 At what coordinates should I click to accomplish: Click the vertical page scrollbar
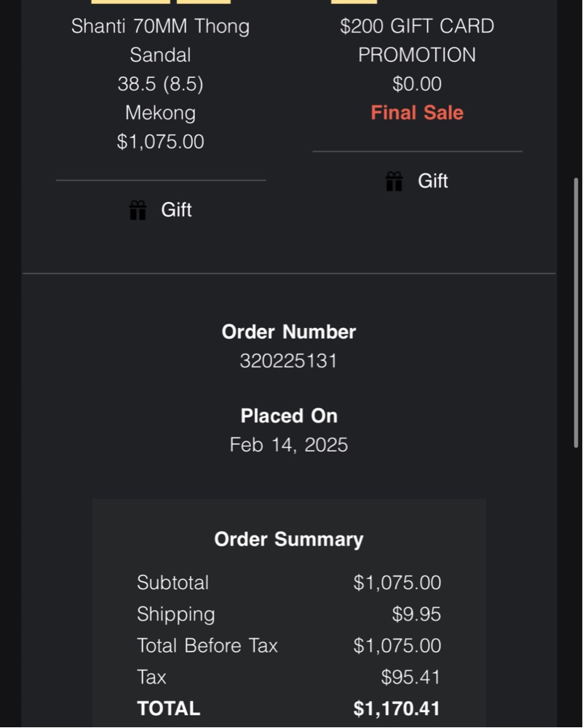(x=576, y=313)
